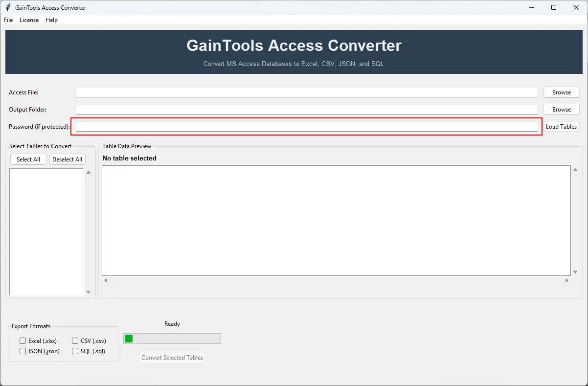Open the File menu

click(8, 20)
